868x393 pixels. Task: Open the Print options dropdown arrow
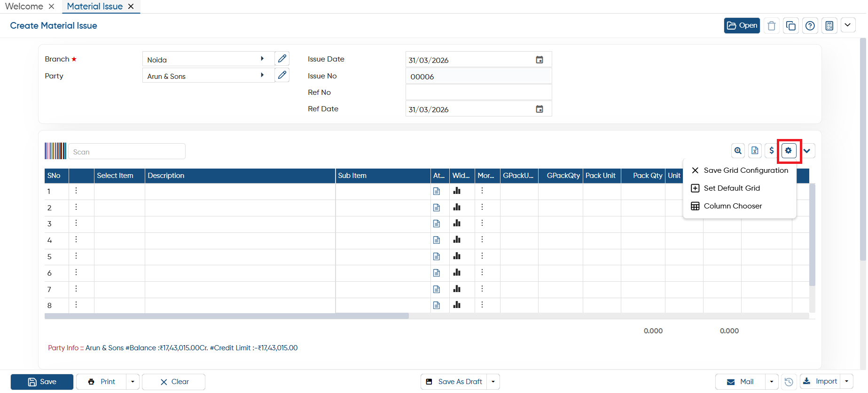133,382
